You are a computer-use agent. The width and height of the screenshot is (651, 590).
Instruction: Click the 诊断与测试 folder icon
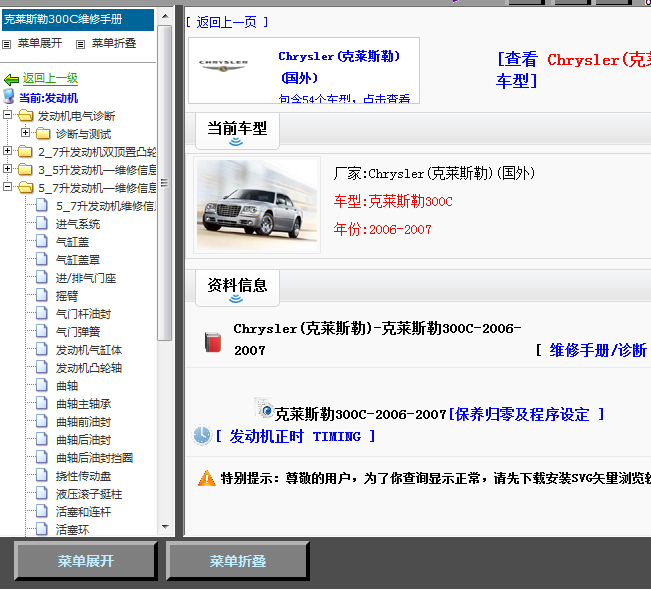43,133
